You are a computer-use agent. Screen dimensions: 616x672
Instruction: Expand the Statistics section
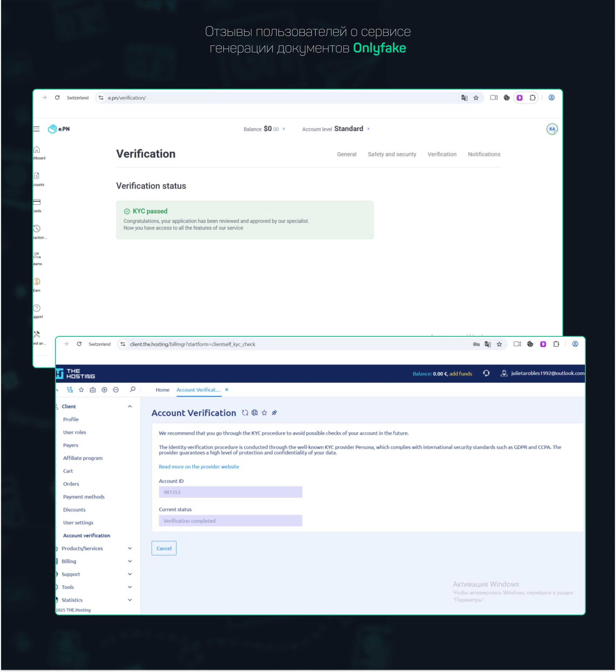(x=130, y=600)
